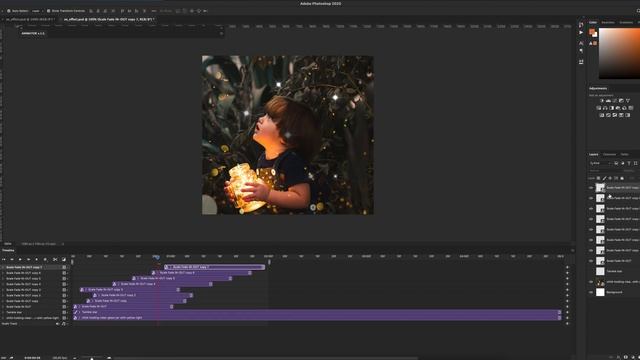The width and height of the screenshot is (640, 360).
Task: Go to first frame in Timeline
Action: click(x=4, y=259)
